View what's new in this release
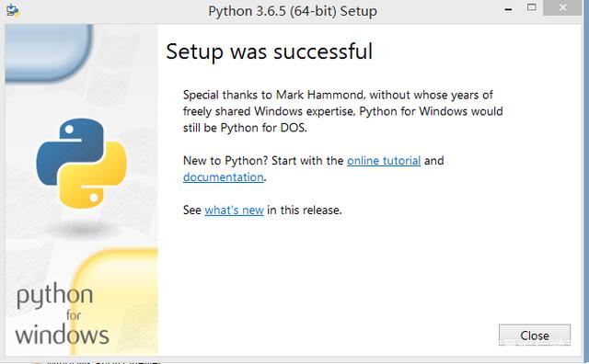This screenshot has width=589, height=364. 234,210
